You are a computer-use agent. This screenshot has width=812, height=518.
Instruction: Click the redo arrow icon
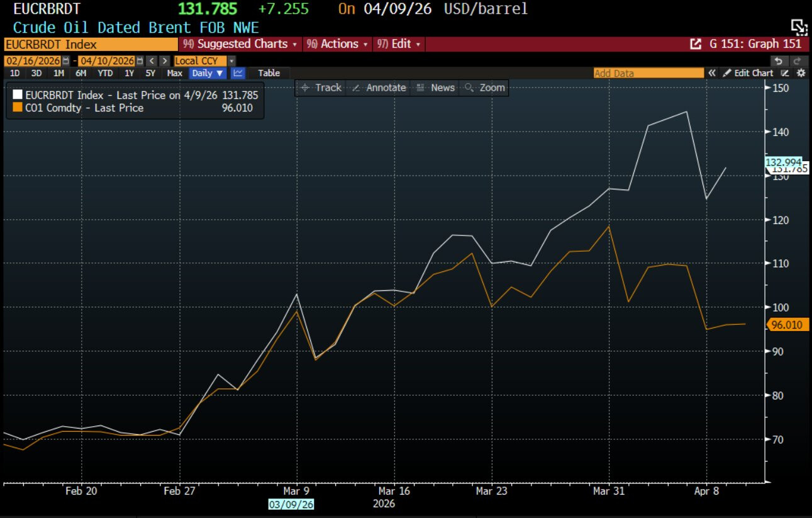(797, 61)
